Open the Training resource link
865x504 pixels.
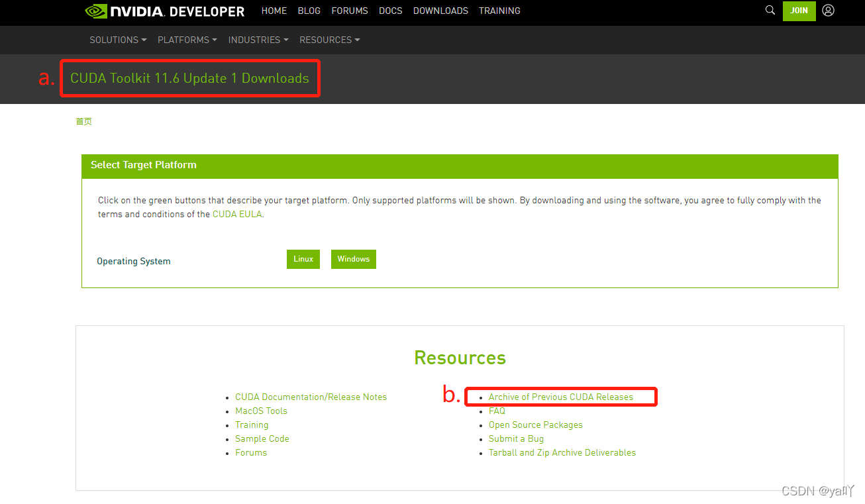[252, 425]
